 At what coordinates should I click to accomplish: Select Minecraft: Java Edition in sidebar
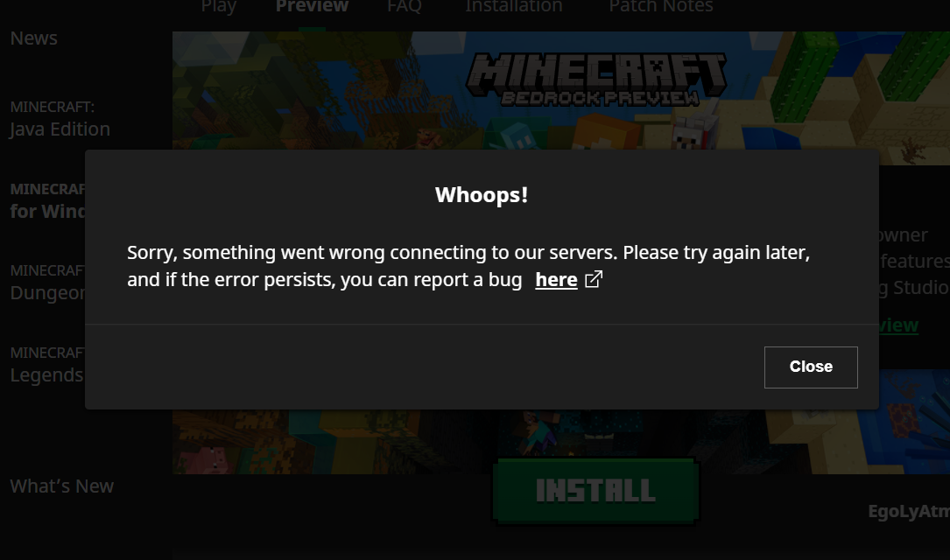(60, 119)
